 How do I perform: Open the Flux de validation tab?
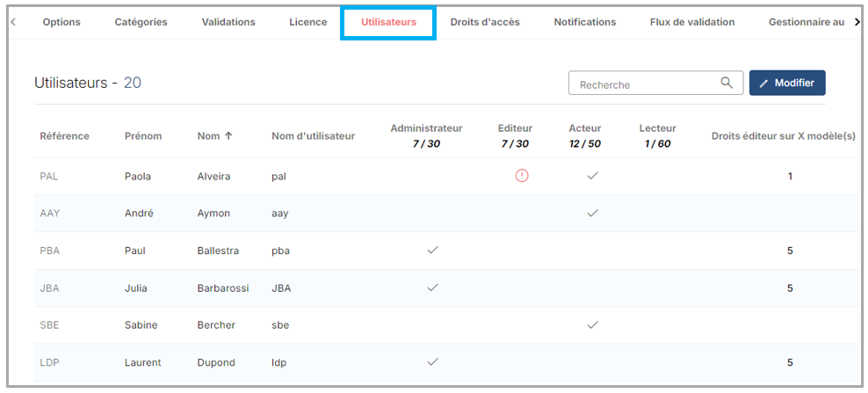(692, 22)
